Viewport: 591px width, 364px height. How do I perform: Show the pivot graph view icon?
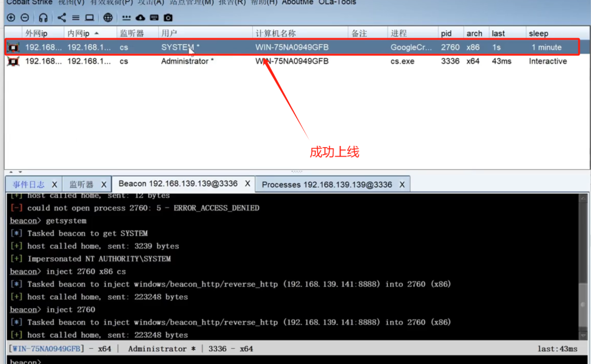click(x=61, y=17)
